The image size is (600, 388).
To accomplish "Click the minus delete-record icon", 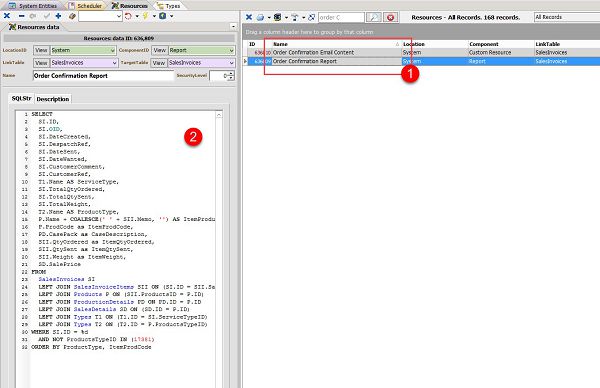I will (21, 16).
